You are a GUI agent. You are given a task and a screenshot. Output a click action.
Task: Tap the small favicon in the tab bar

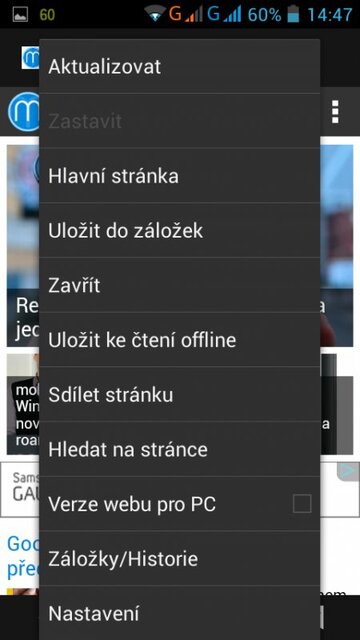(31, 58)
